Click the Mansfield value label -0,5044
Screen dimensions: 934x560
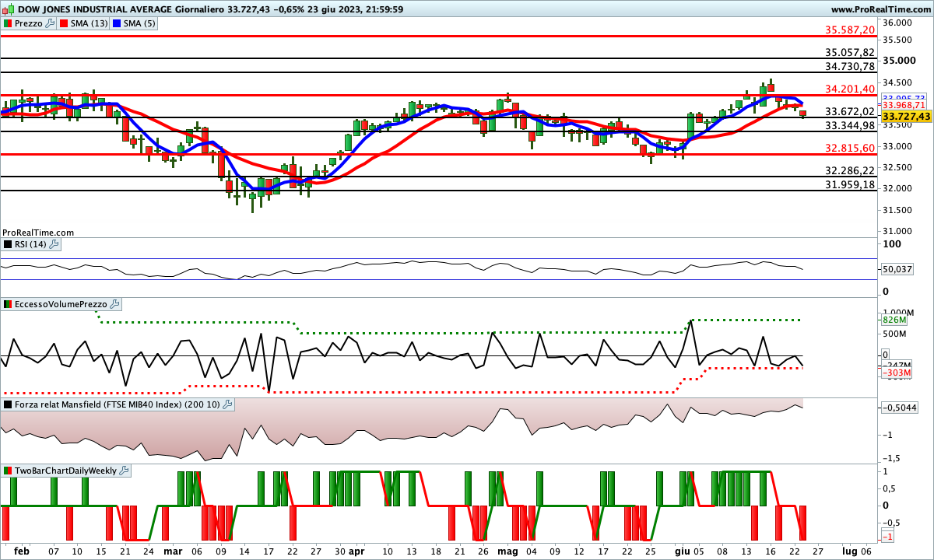[x=901, y=408]
